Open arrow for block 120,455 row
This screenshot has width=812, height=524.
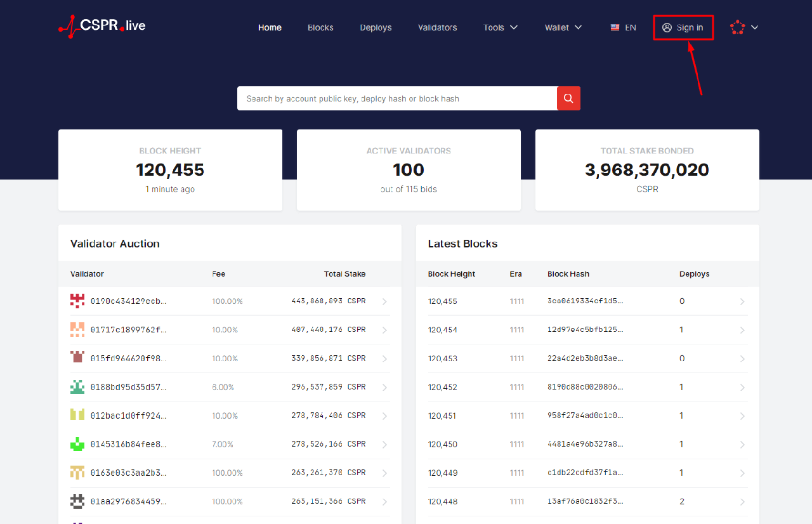point(742,301)
